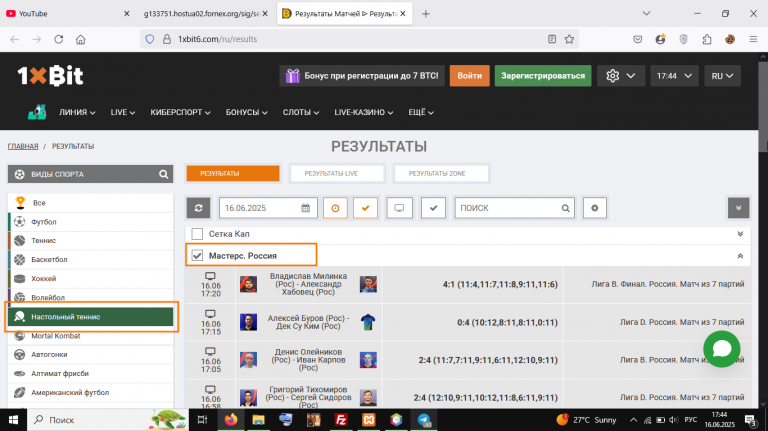Select Настольный теннис in sports list
768x431 pixels.
coord(91,317)
